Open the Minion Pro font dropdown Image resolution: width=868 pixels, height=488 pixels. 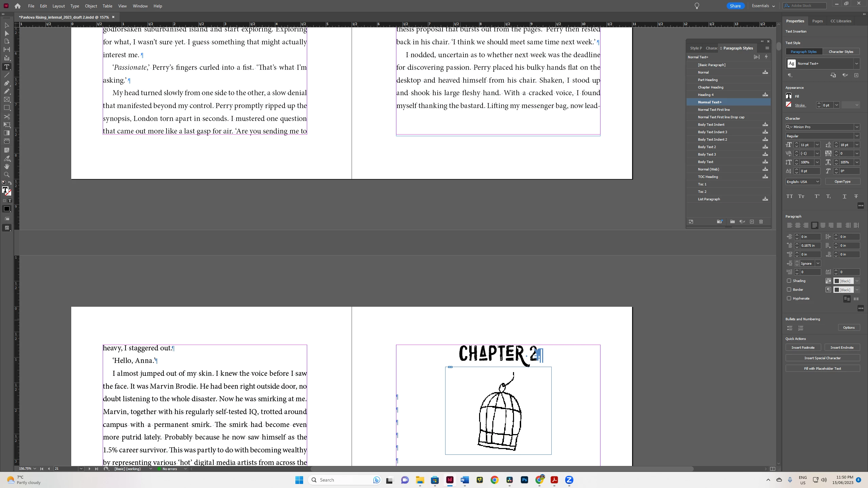click(x=856, y=127)
